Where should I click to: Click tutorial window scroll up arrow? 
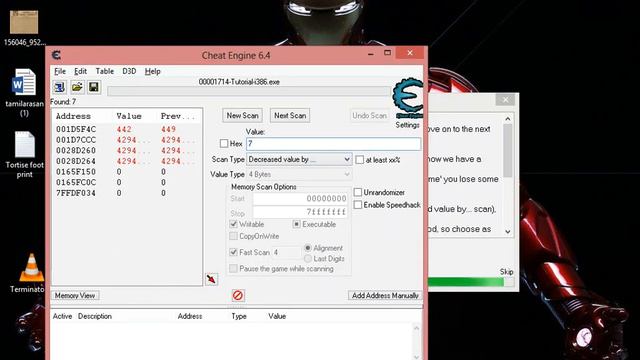click(507, 119)
